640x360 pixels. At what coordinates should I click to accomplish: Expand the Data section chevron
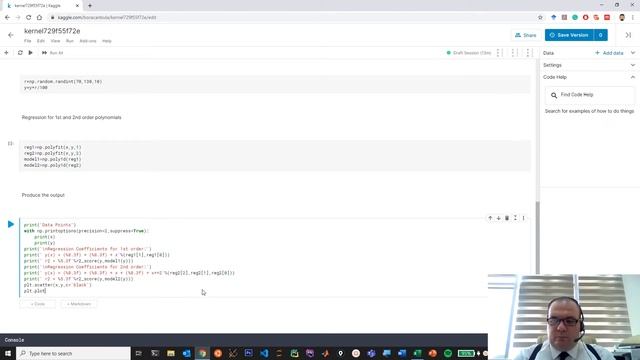point(633,53)
